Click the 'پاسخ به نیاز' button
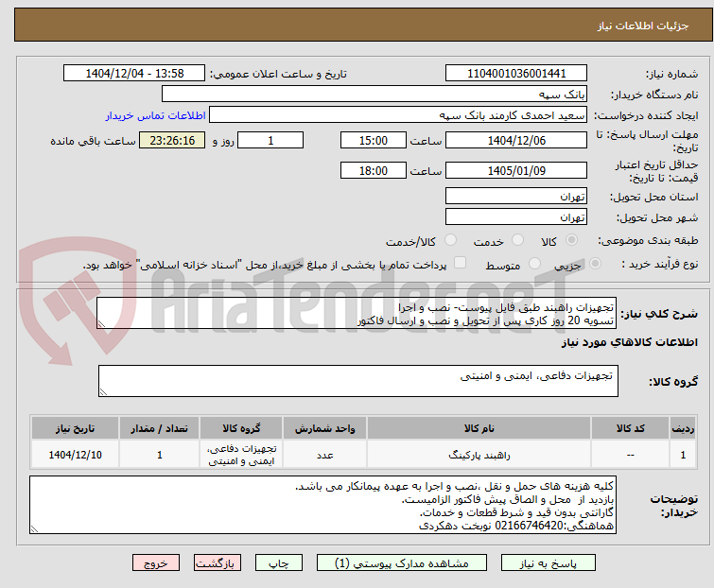 point(548,563)
